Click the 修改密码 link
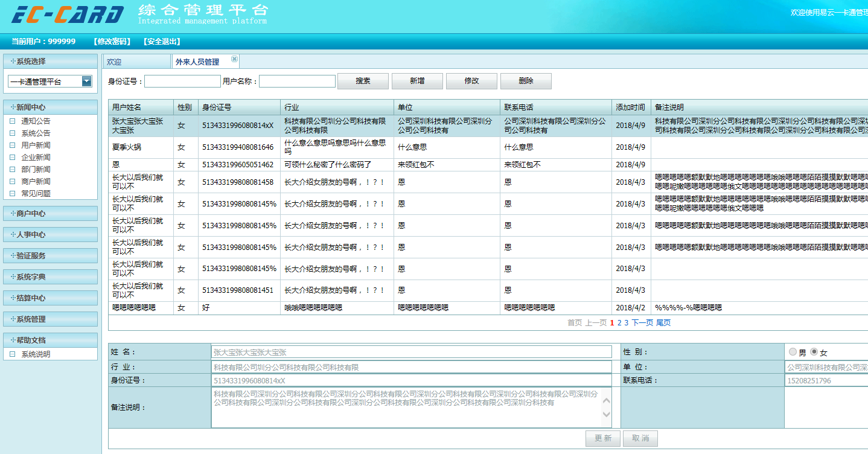 pos(112,42)
